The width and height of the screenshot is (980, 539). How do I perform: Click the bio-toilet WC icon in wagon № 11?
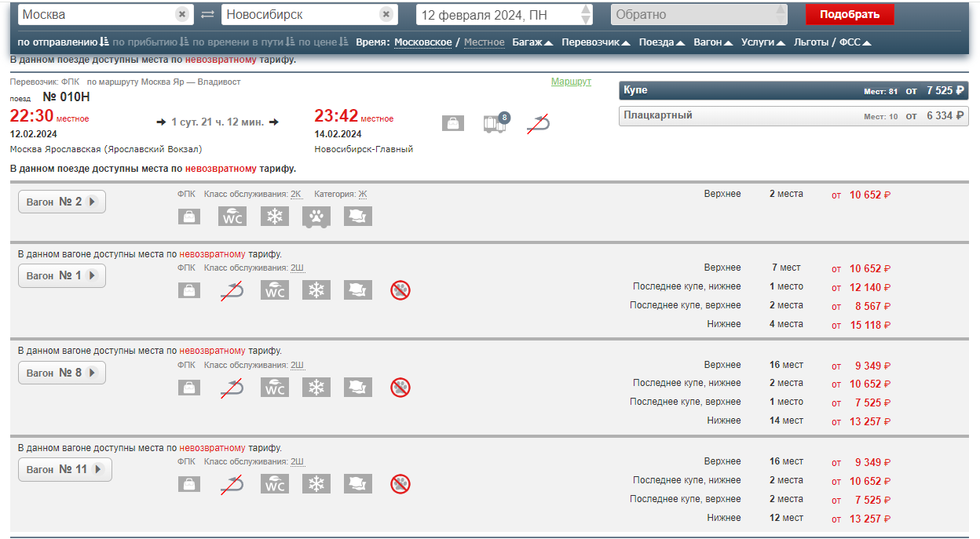[274, 484]
